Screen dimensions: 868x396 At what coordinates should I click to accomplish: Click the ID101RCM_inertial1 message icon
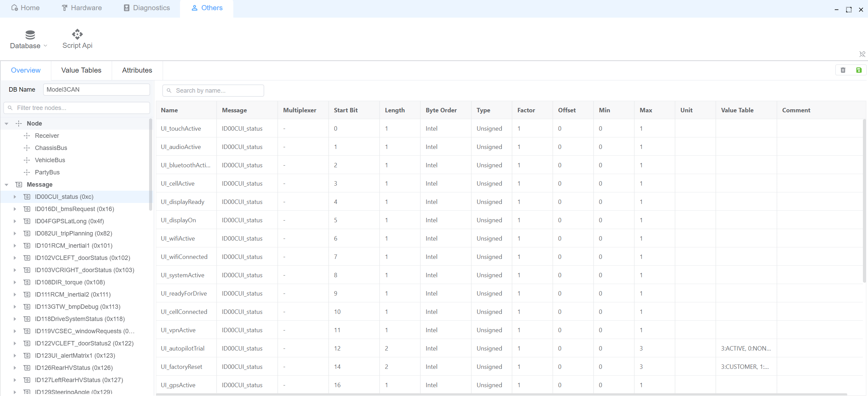27,246
